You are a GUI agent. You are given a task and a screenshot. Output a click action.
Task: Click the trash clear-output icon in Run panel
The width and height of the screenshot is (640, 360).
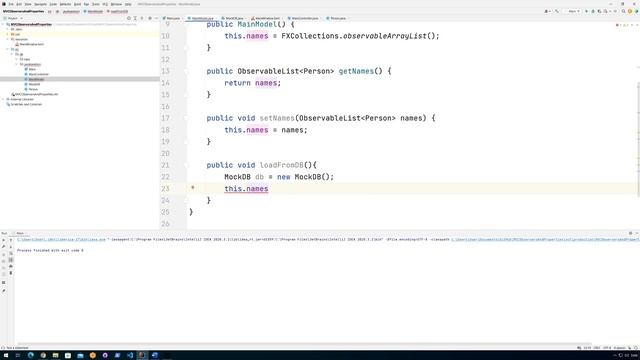point(11,273)
